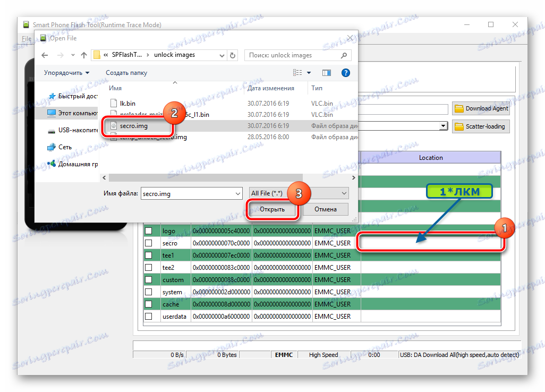Click the unlock images breadcrumb
This screenshot has width=545, height=392.
[x=174, y=55]
